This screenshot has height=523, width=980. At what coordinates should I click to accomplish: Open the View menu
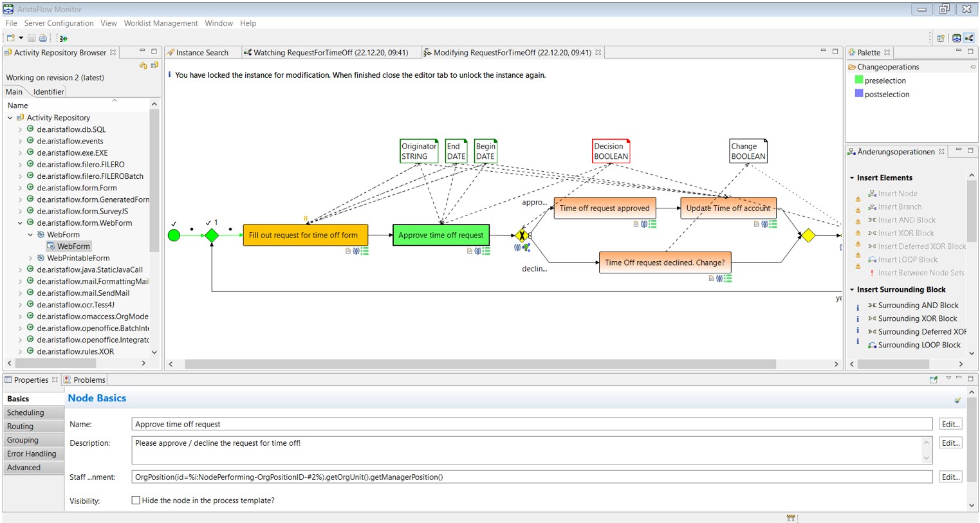click(109, 23)
